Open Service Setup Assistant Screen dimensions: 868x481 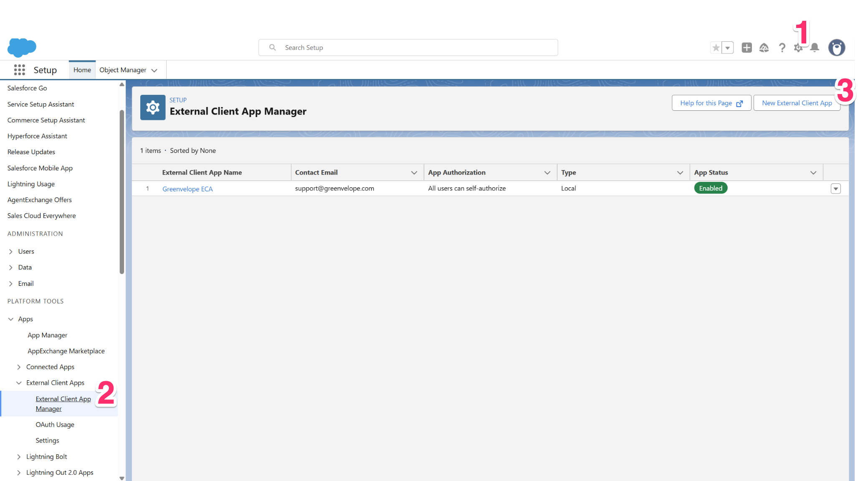(x=40, y=104)
